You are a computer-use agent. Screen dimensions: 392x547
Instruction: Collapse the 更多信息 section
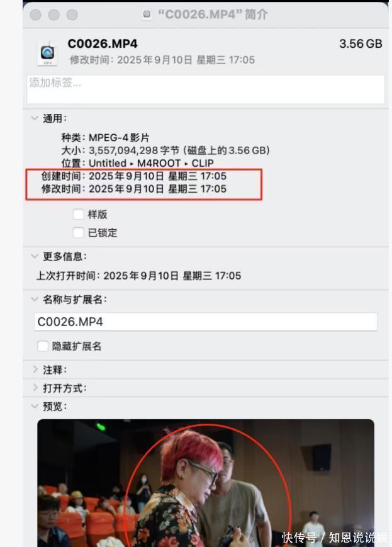35,256
